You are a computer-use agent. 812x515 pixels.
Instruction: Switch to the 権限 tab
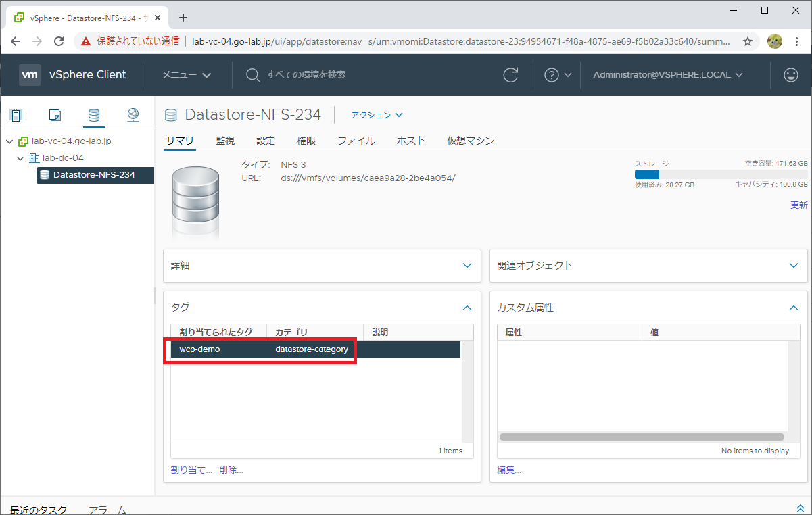click(306, 141)
